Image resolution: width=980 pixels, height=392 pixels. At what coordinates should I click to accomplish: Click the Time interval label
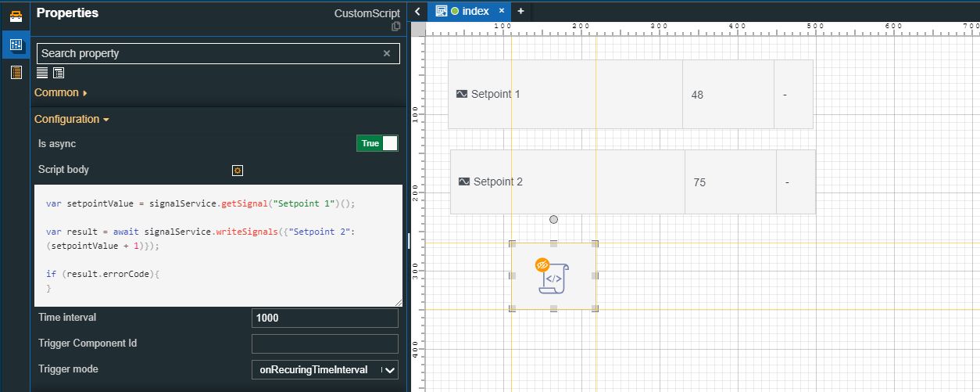point(67,317)
